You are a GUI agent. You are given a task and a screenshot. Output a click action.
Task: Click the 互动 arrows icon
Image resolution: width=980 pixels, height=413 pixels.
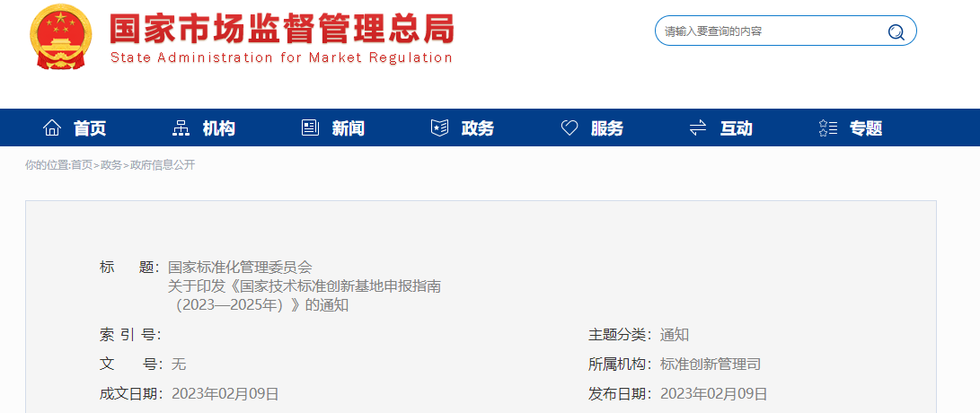point(698,128)
